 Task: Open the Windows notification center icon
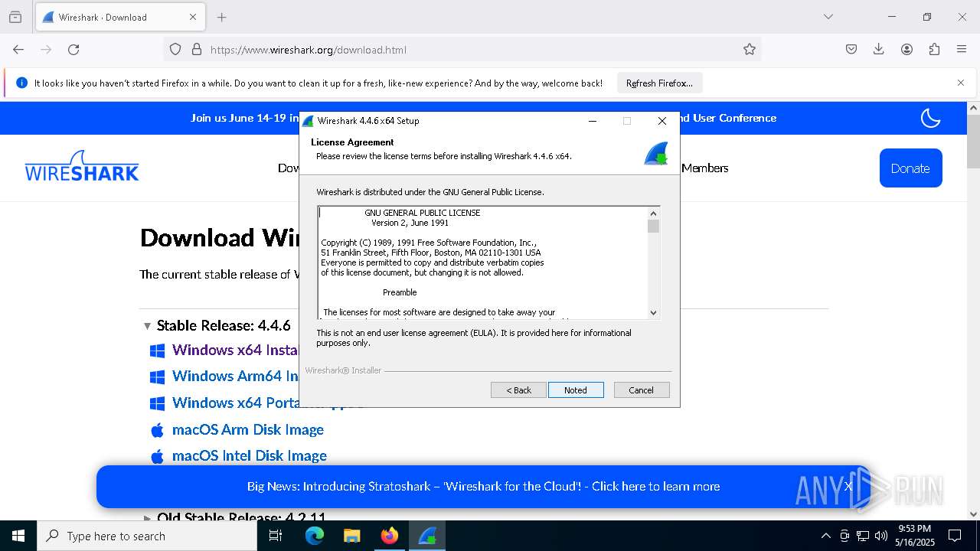pyautogui.click(x=955, y=536)
